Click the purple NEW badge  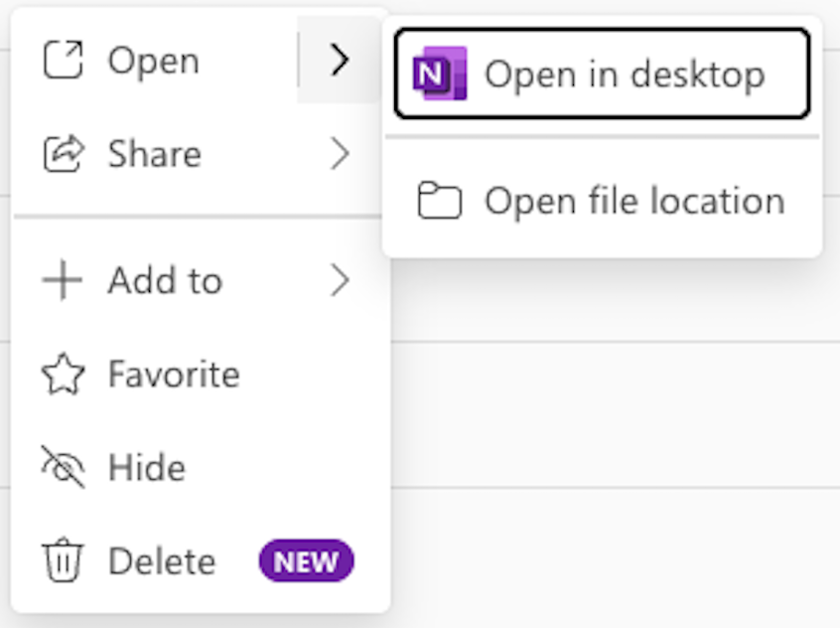pos(306,561)
